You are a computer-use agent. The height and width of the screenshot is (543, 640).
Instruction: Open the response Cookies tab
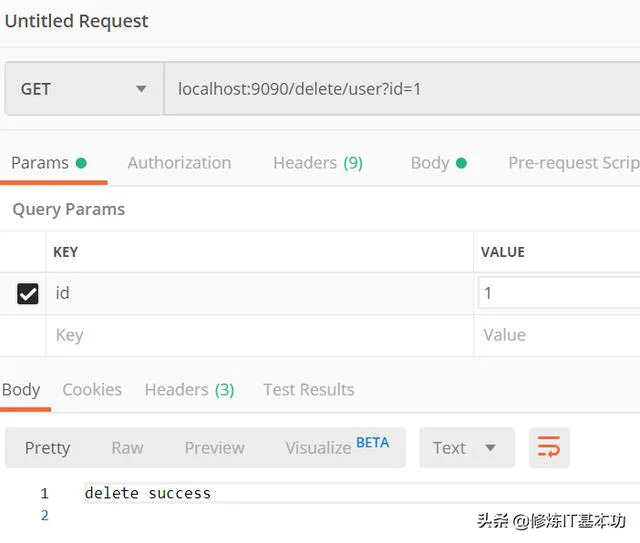click(92, 390)
